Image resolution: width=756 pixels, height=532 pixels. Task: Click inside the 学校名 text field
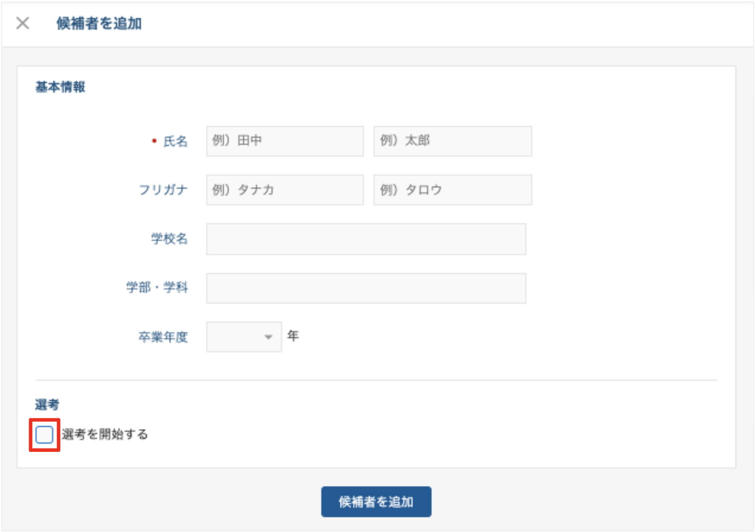pyautogui.click(x=366, y=239)
